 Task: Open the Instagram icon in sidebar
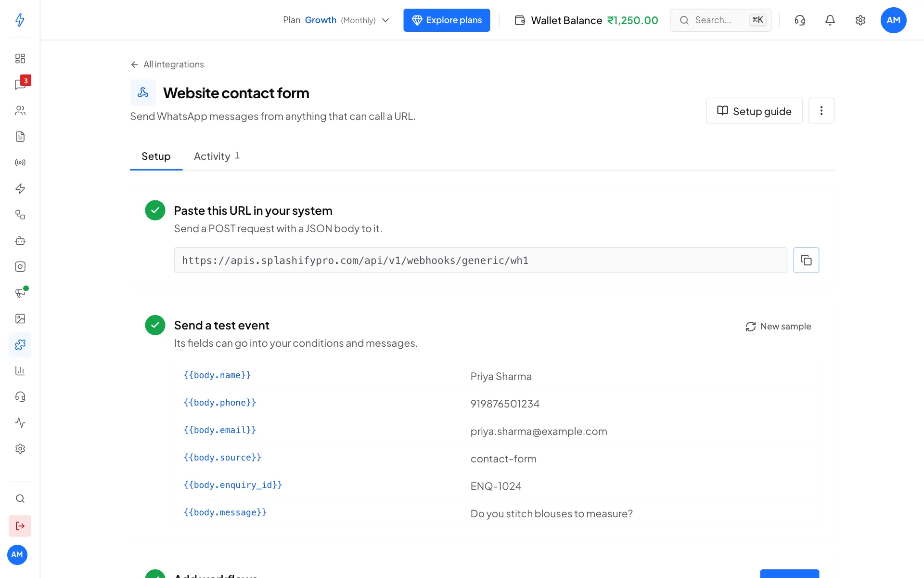pyautogui.click(x=20, y=266)
